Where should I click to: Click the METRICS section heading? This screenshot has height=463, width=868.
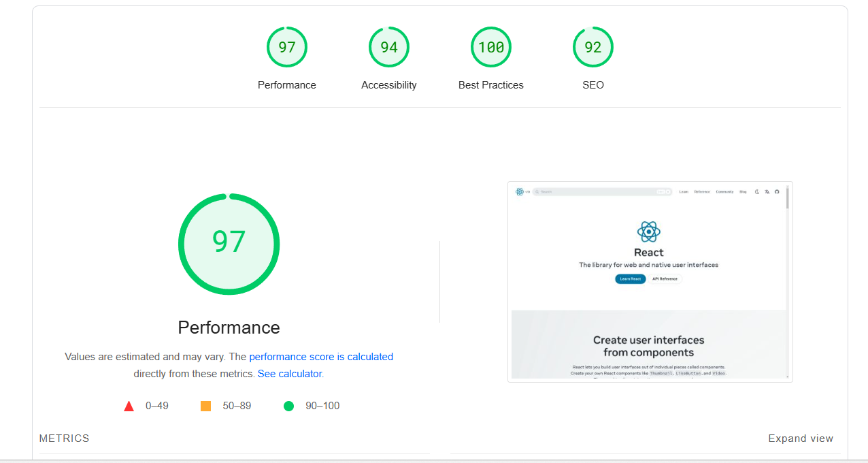coord(64,438)
